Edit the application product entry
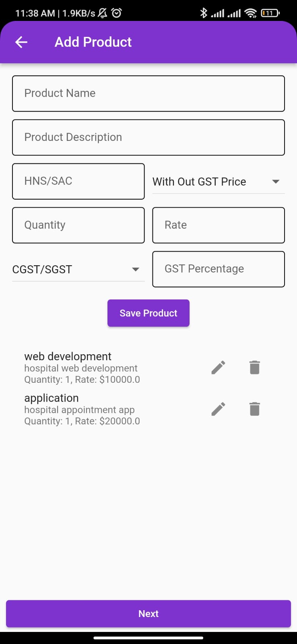297x644 pixels. tap(218, 409)
